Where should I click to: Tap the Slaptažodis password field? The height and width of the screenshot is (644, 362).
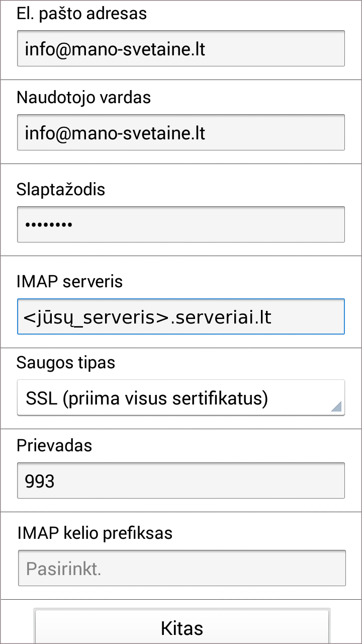click(181, 224)
